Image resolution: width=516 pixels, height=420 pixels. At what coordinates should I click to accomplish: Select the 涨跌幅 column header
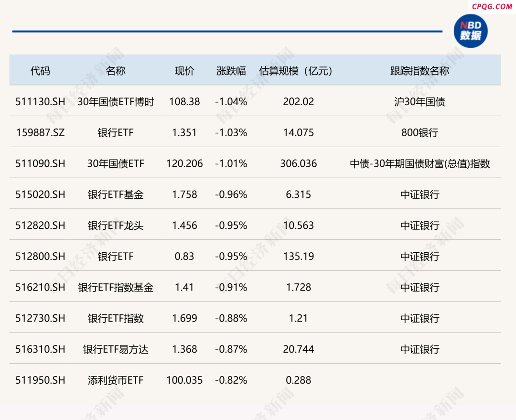coord(231,71)
